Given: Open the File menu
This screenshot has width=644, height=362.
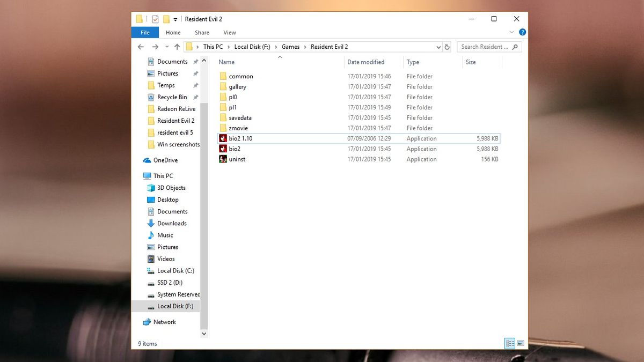Looking at the screenshot, I should tap(145, 32).
